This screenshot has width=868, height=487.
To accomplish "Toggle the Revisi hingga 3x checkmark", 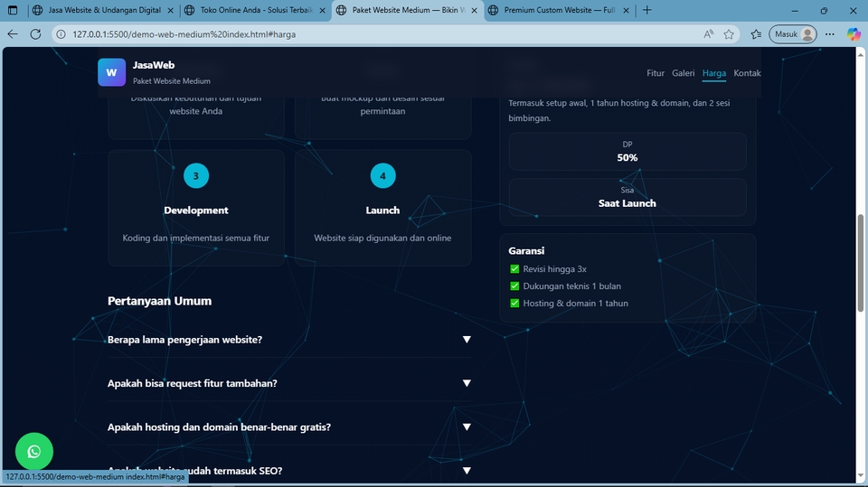I will 514,269.
